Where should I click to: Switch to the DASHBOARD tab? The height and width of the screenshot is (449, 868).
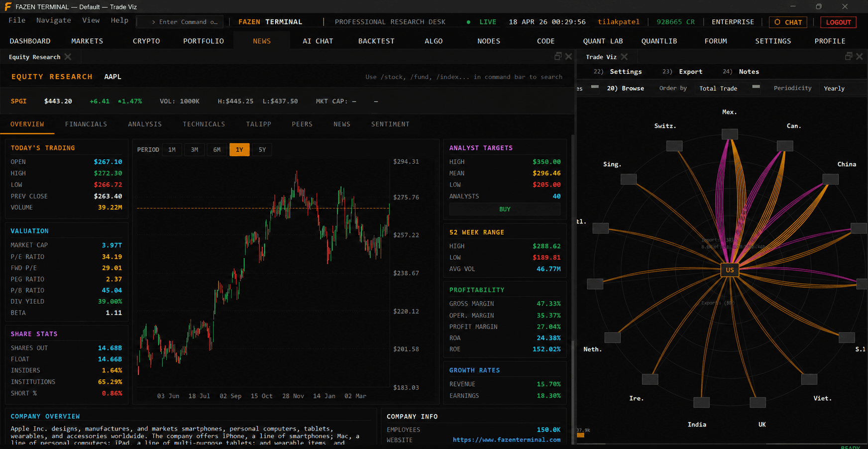[x=30, y=41]
